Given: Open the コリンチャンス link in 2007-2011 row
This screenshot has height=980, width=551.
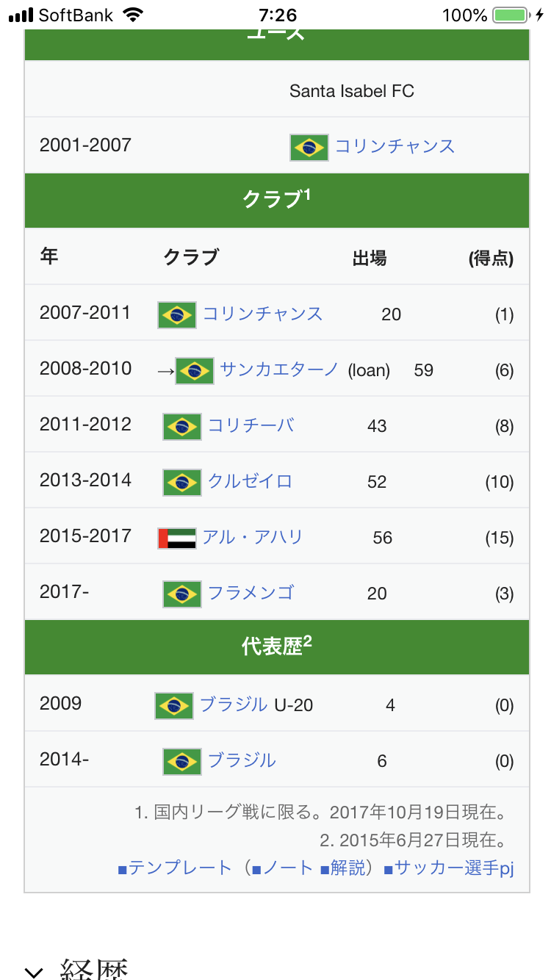Looking at the screenshot, I should tap(262, 314).
